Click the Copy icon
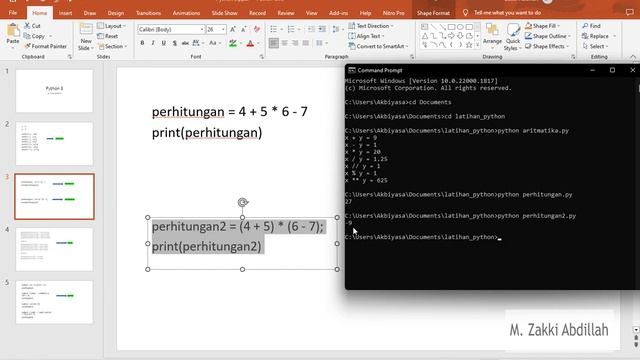Screen dimensions: 640x360 [x=27, y=36]
